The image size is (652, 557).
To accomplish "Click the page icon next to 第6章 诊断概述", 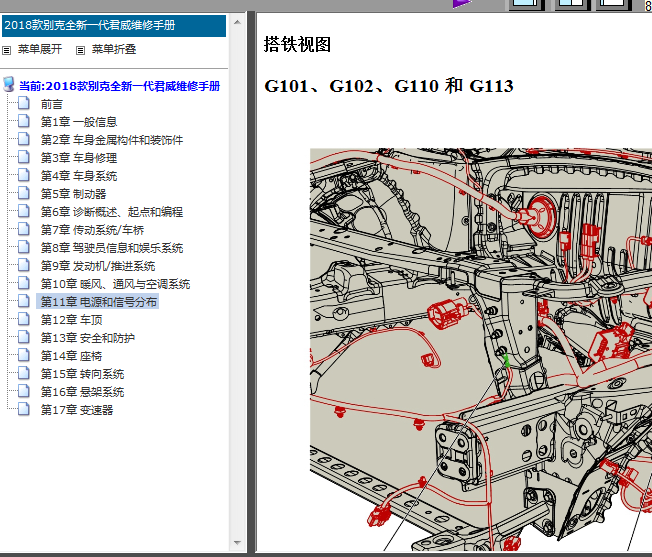I will click(24, 212).
